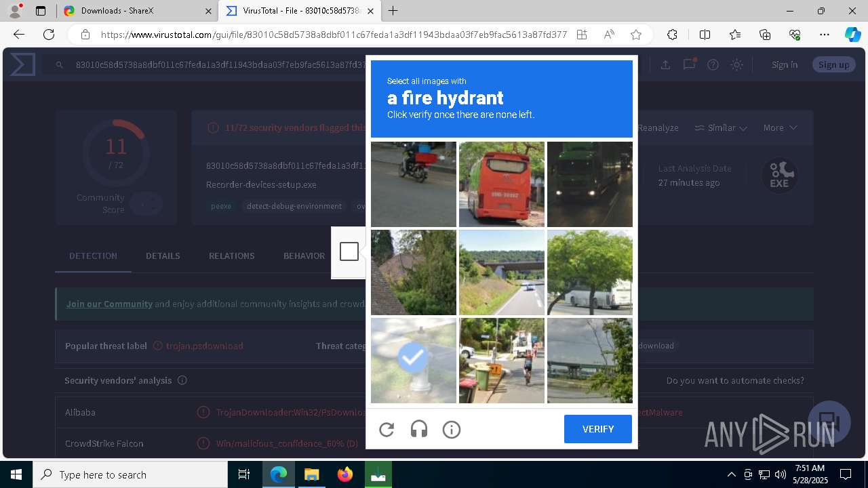Open the app available icon in the address bar

(582, 35)
